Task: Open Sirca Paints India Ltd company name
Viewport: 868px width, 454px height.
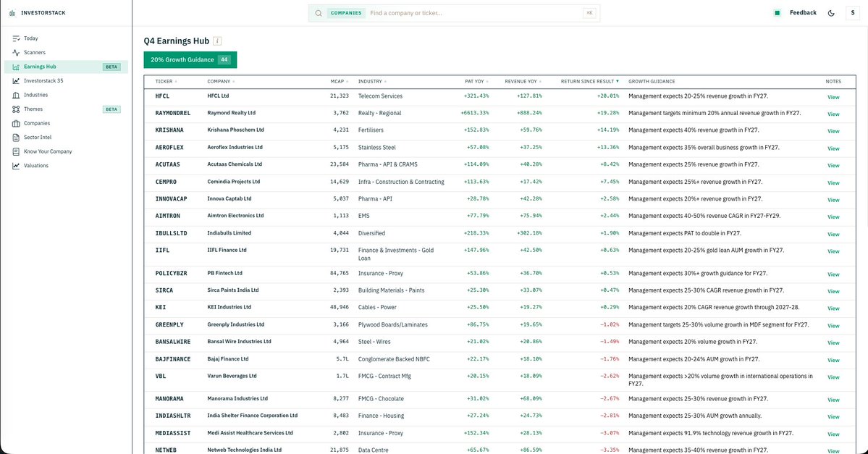Action: pyautogui.click(x=233, y=290)
